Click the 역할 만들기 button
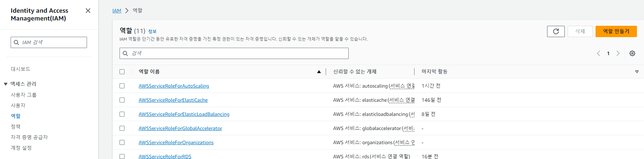644x159 pixels. point(616,31)
